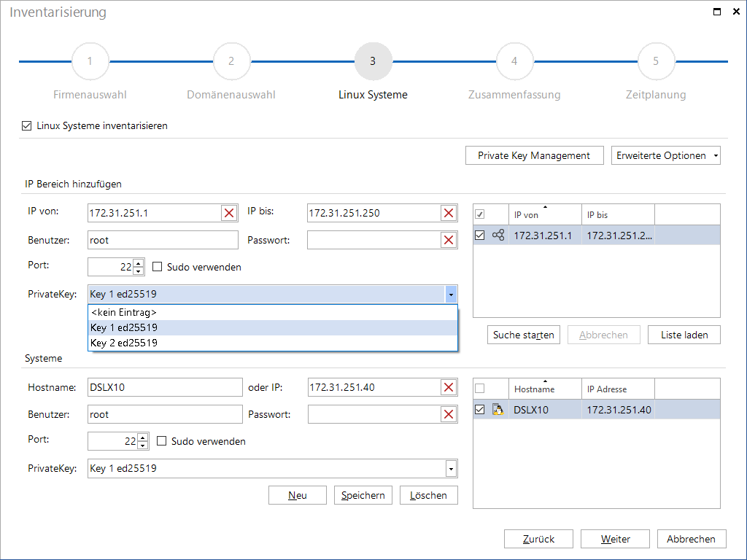Screen dimensions: 747x560
Task: Open Erweiterte Optionen dropdown
Action: click(665, 155)
